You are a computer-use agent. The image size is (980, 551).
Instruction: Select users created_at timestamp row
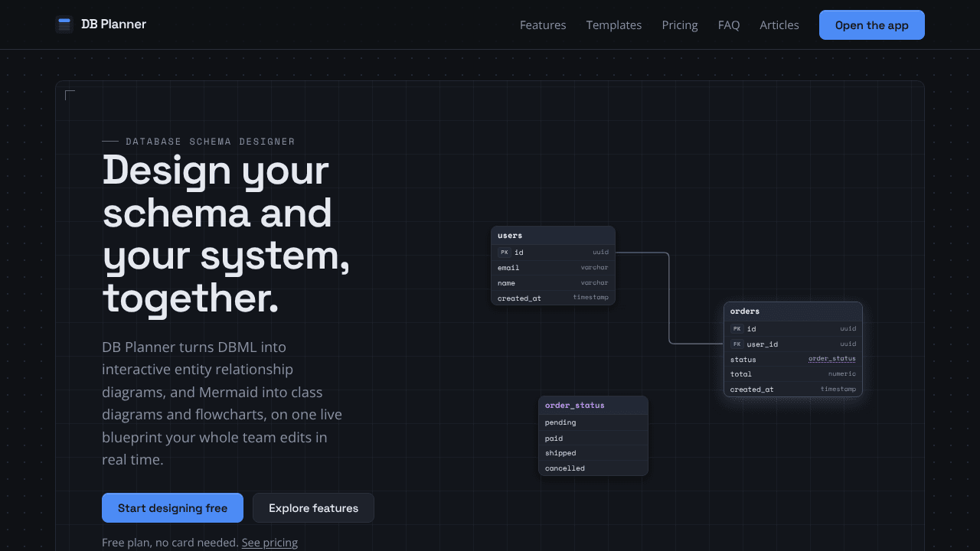553,298
